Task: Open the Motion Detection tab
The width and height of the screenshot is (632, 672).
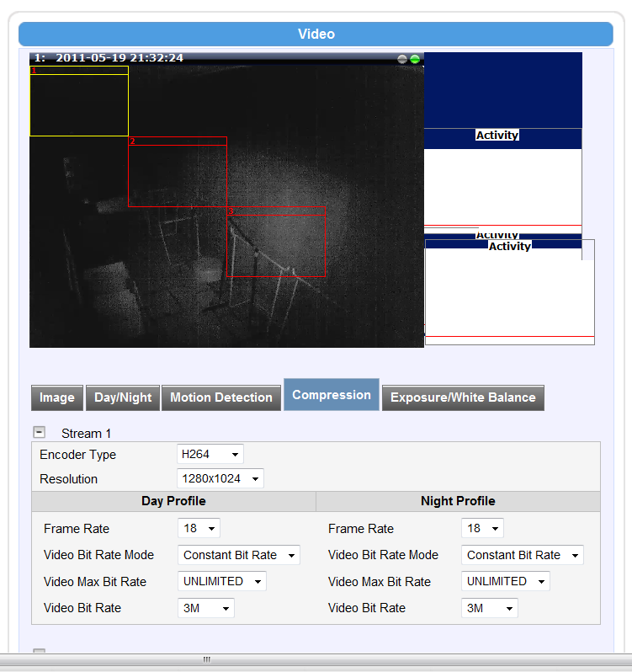Action: 221,397
